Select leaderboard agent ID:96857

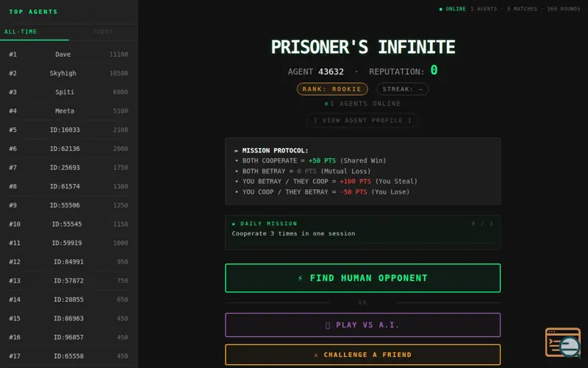tap(68, 337)
